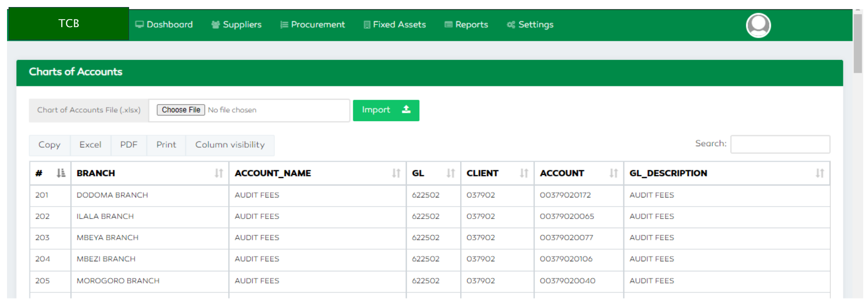
Task: Open the Reports menu
Action: click(467, 25)
